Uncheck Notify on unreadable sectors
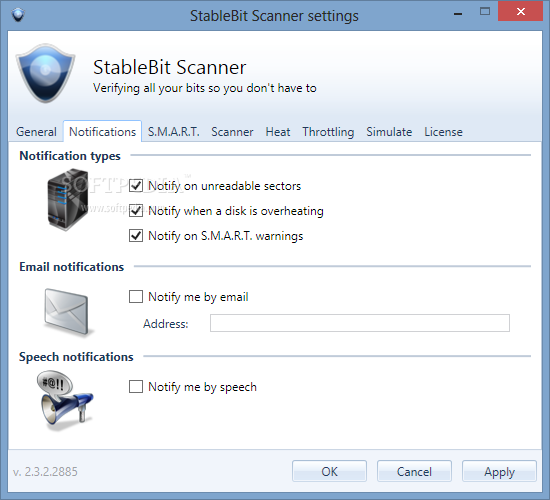Image resolution: width=550 pixels, height=500 pixels. (136, 186)
